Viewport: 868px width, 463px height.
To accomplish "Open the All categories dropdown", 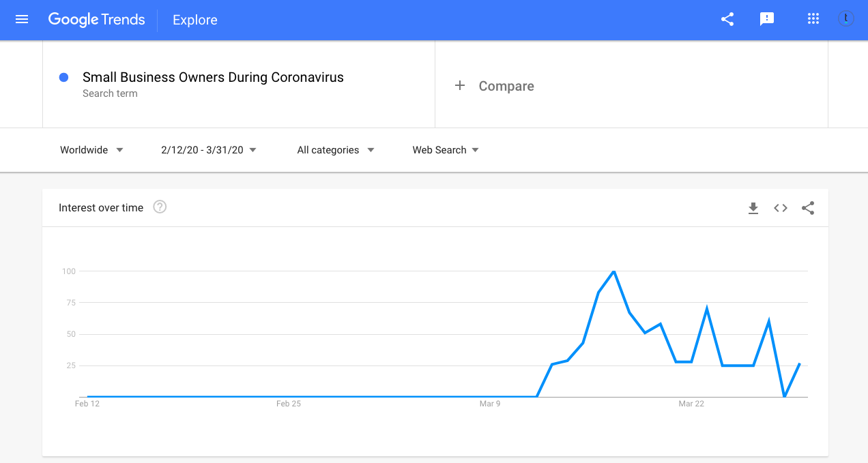I will [335, 150].
